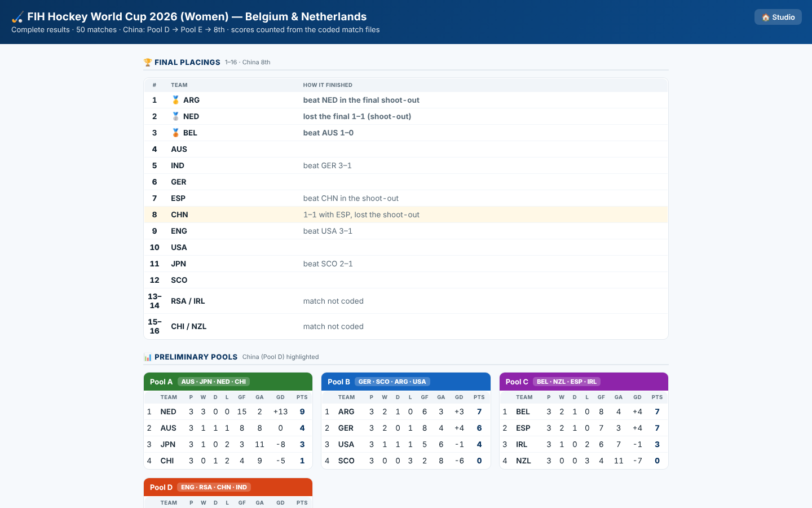Click the page title 'FIH Hockey World Cup 2026 (Women)'
The width and height of the screenshot is (812, 508).
(128, 17)
